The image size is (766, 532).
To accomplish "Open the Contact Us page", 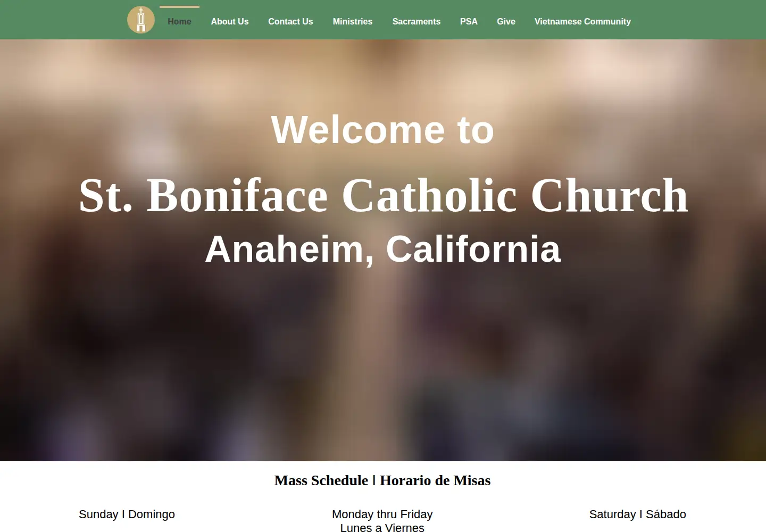I will pos(290,22).
